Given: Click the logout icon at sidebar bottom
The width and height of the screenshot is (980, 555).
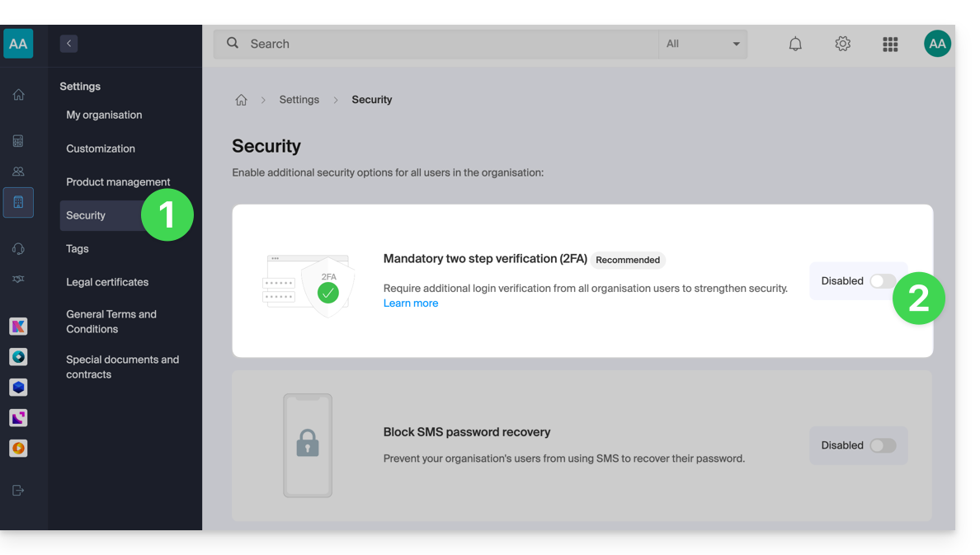Looking at the screenshot, I should coord(18,491).
